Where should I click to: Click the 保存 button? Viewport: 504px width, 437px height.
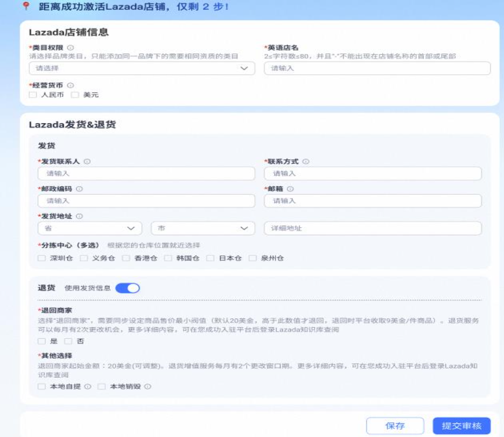[x=395, y=426]
